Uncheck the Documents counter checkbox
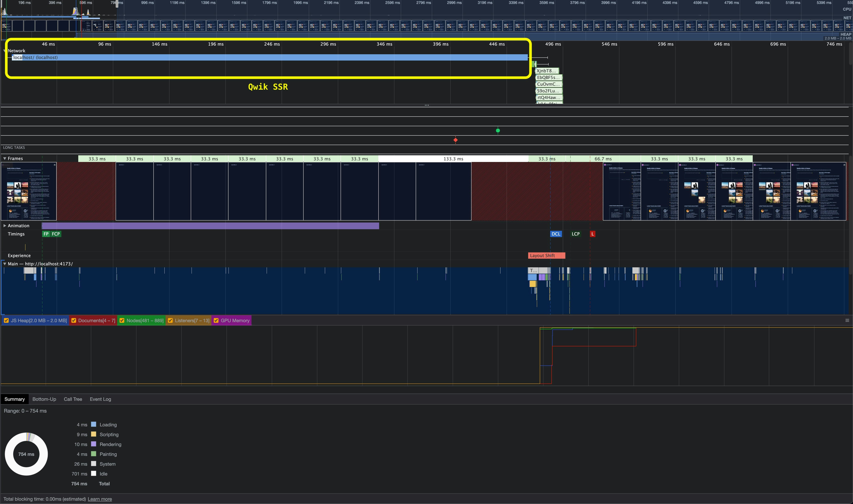The image size is (853, 504). 74,321
